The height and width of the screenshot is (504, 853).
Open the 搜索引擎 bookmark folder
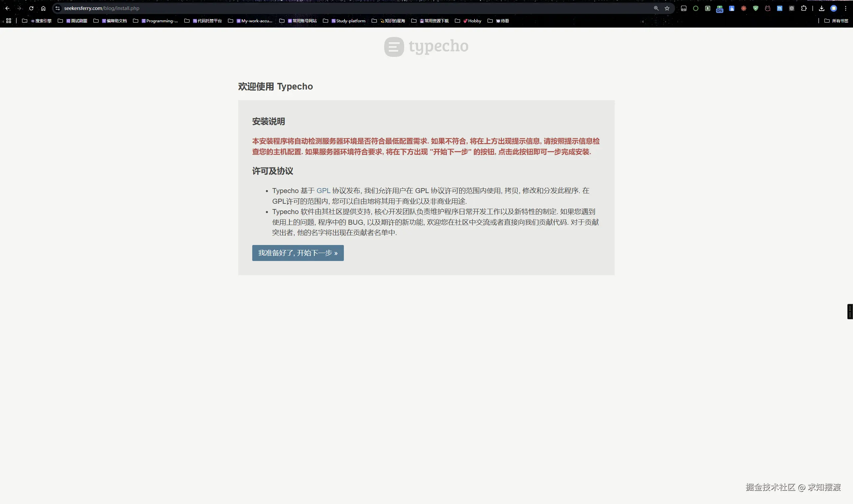click(37, 21)
